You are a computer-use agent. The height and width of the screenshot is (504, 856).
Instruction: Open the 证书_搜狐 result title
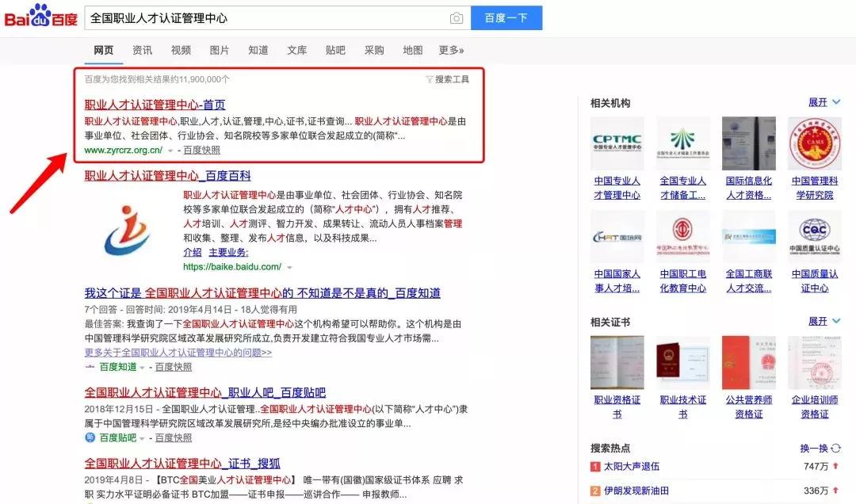point(182,464)
